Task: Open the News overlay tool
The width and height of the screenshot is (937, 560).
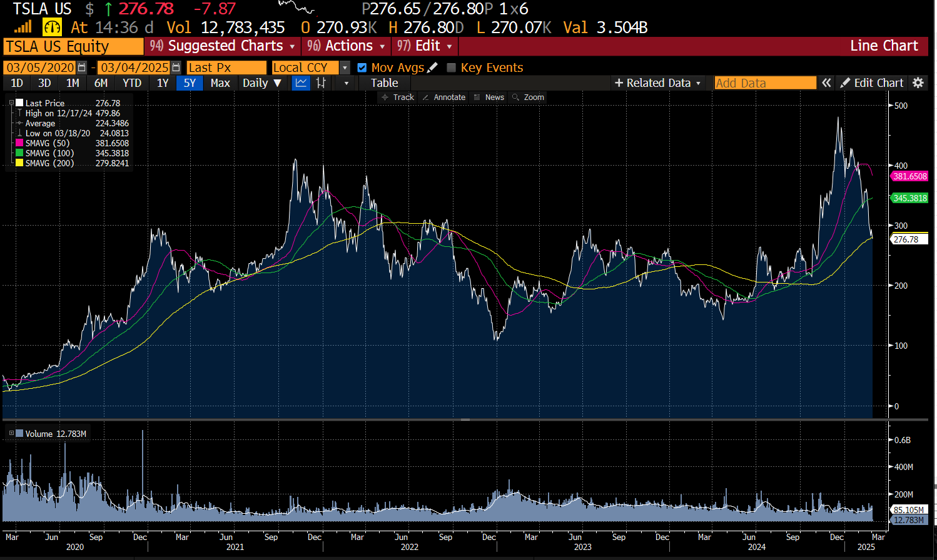Action: [489, 97]
